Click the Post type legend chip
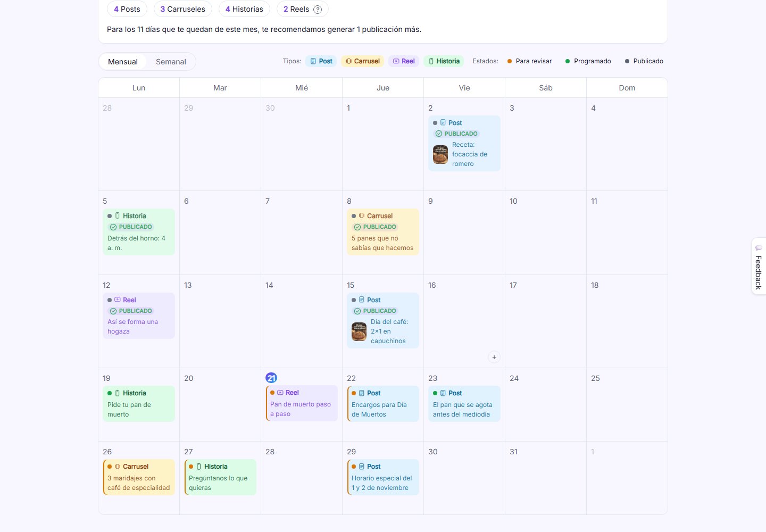The height and width of the screenshot is (532, 766). tap(321, 61)
